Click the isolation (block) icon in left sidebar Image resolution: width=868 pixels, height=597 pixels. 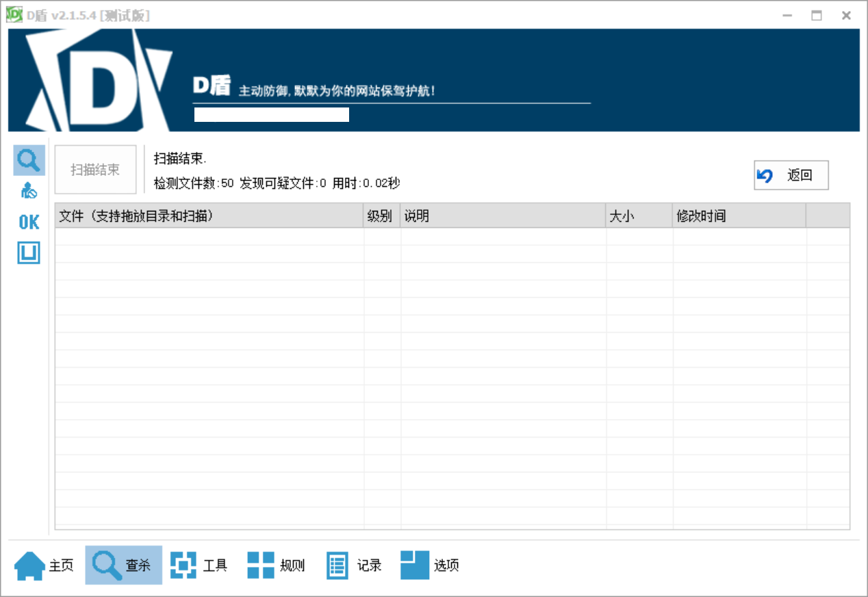pyautogui.click(x=28, y=190)
